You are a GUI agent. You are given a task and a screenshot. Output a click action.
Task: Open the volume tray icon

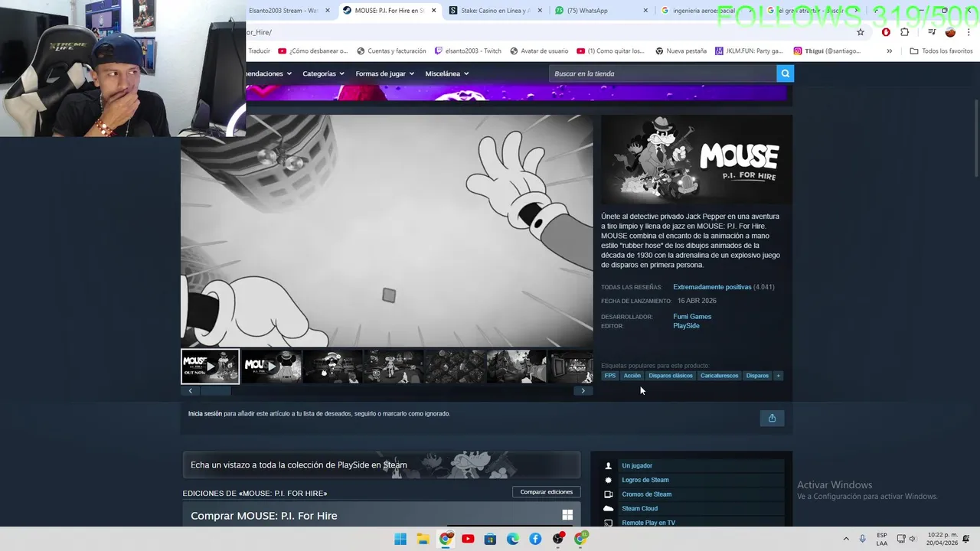[x=913, y=539]
